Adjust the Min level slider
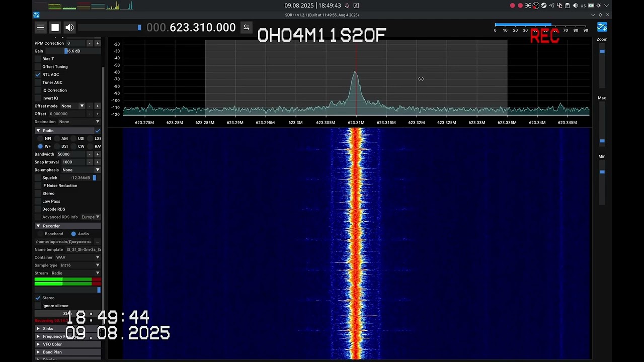 (602, 183)
